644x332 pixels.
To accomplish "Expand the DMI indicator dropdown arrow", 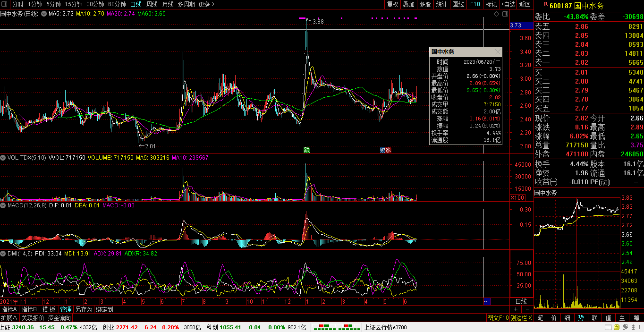I will pyautogui.click(x=3, y=254).
